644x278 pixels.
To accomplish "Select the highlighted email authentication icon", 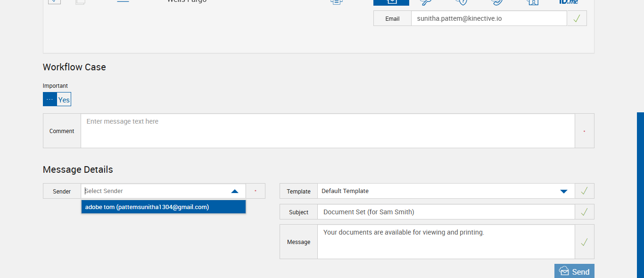I will (x=391, y=2).
